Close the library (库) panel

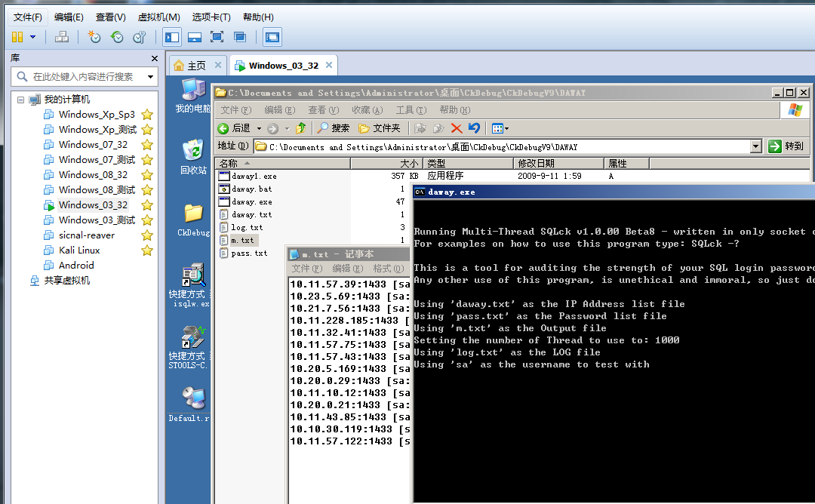[x=155, y=58]
